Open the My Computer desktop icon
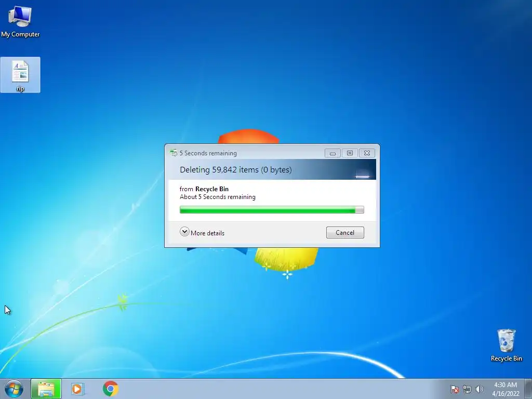Viewport: 532px width, 399px height. pyautogui.click(x=20, y=21)
